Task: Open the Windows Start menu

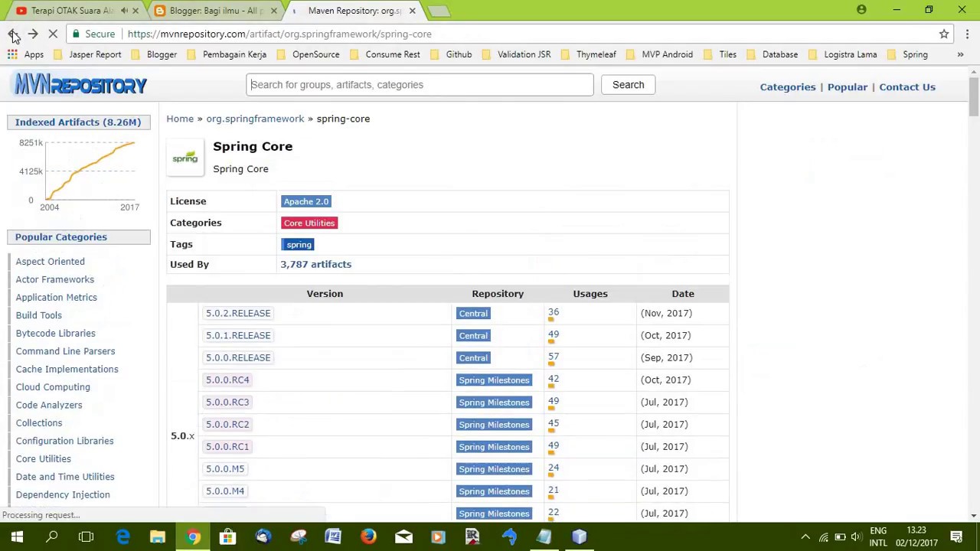Action: click(x=17, y=537)
